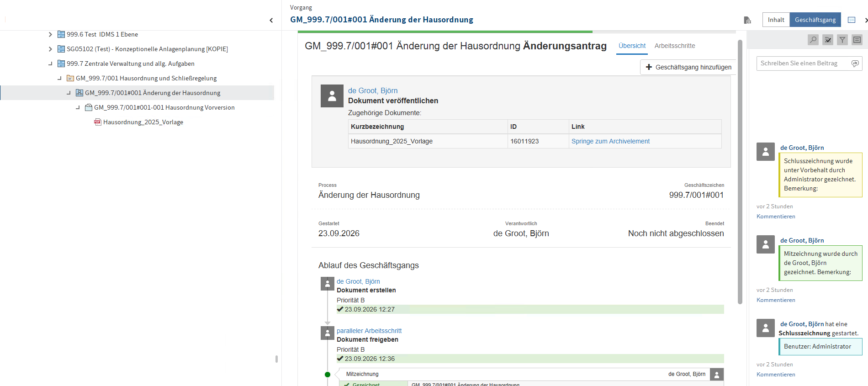Switch to Inhalt view
The height and width of the screenshot is (386, 868).
(776, 20)
